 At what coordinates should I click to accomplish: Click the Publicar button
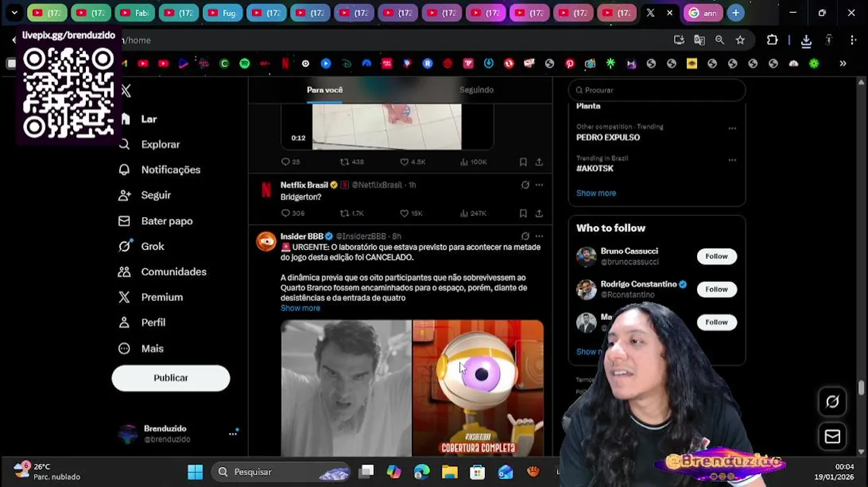click(x=170, y=378)
